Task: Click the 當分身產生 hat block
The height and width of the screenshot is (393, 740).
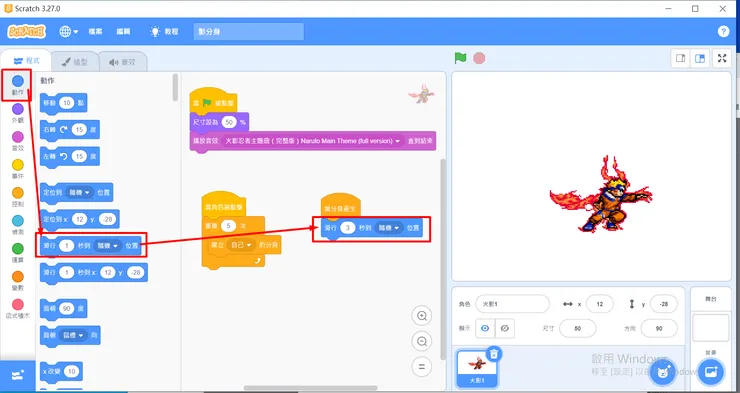Action: [x=341, y=206]
